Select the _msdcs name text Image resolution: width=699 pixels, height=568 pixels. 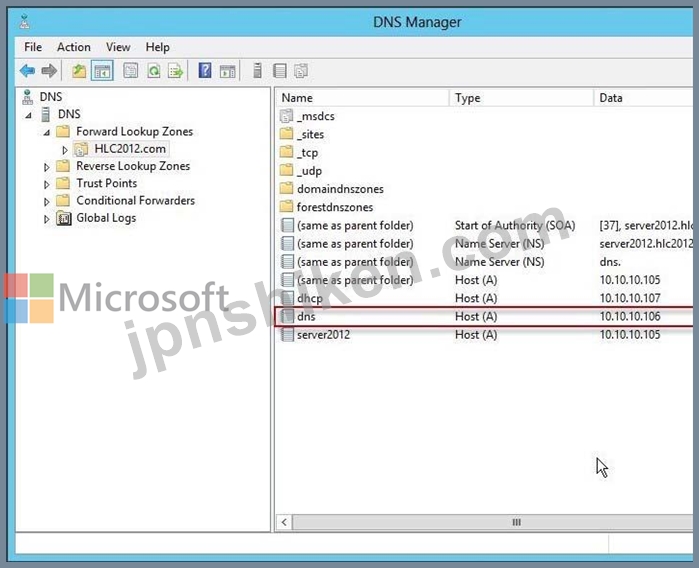316,116
